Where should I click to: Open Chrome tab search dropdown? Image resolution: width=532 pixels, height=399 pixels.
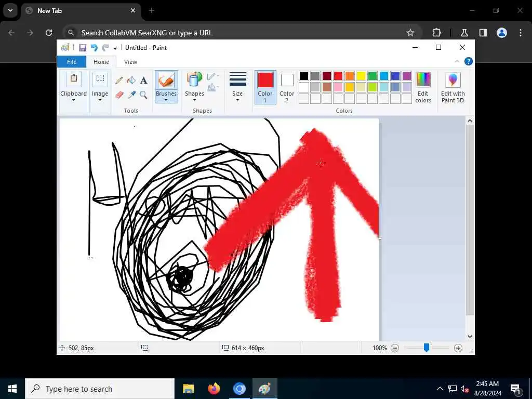[x=10, y=10]
